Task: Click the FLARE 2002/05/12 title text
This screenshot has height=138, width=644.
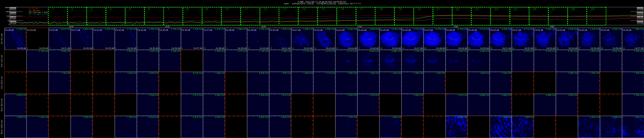Action: click(x=322, y=2)
